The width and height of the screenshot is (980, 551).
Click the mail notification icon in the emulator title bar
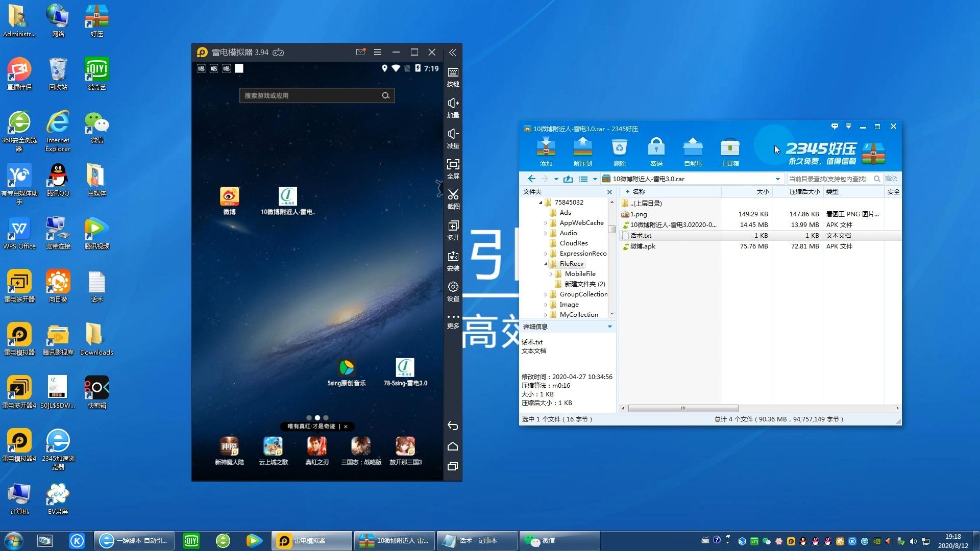[x=360, y=52]
